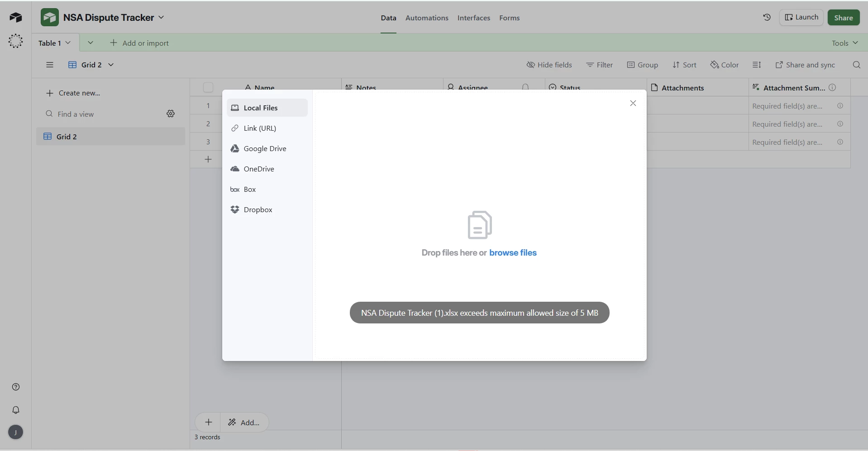Switch to the Interfaces tab

click(x=474, y=18)
